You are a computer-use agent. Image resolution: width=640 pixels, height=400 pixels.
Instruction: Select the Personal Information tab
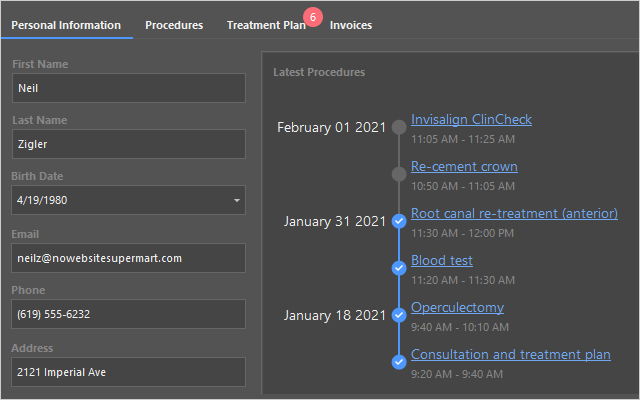coord(66,25)
